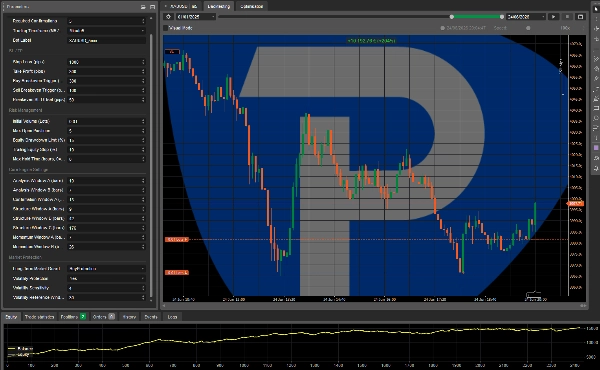Adjust the Volatility Reference Window spinner arrows

[x=143, y=297]
